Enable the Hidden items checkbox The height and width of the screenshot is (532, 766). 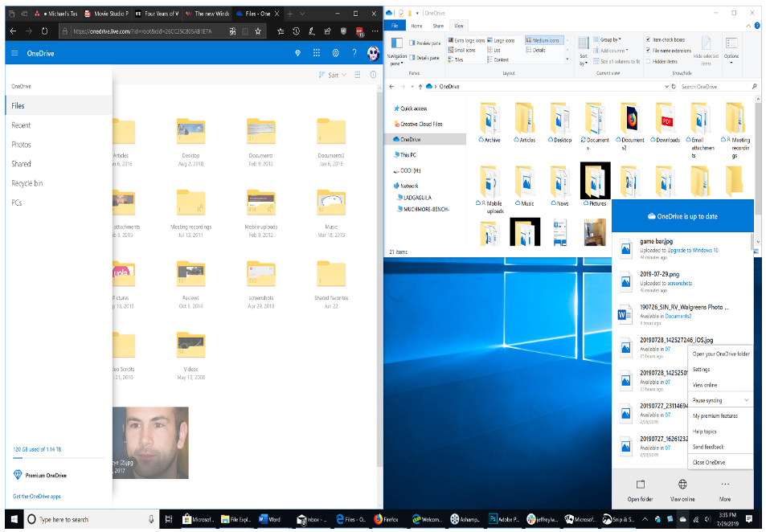click(649, 61)
